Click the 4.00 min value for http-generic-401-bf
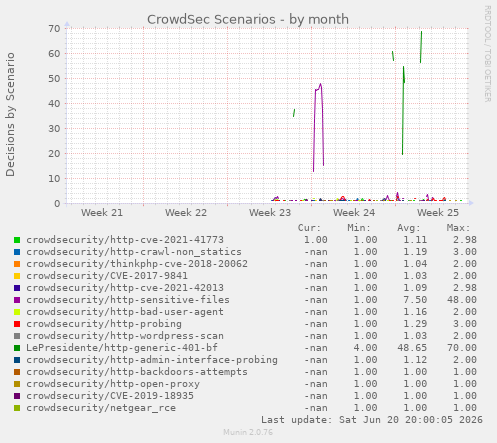 [365, 348]
